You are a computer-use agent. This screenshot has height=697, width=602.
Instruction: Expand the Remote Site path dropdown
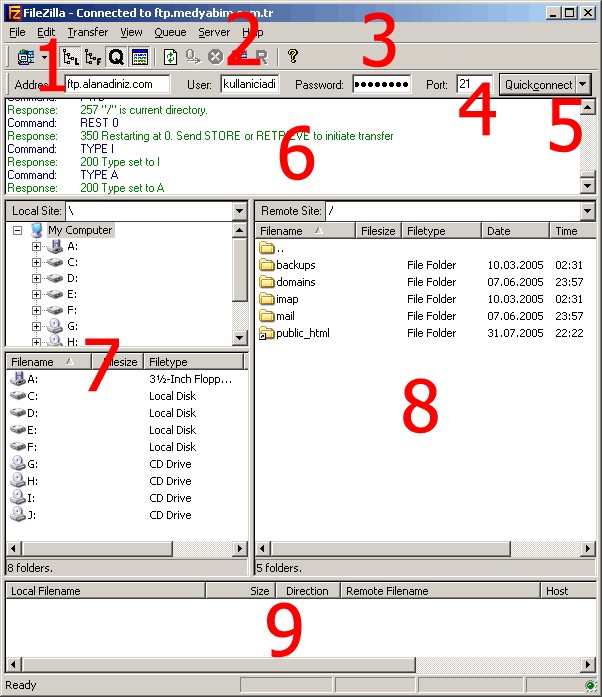click(586, 211)
